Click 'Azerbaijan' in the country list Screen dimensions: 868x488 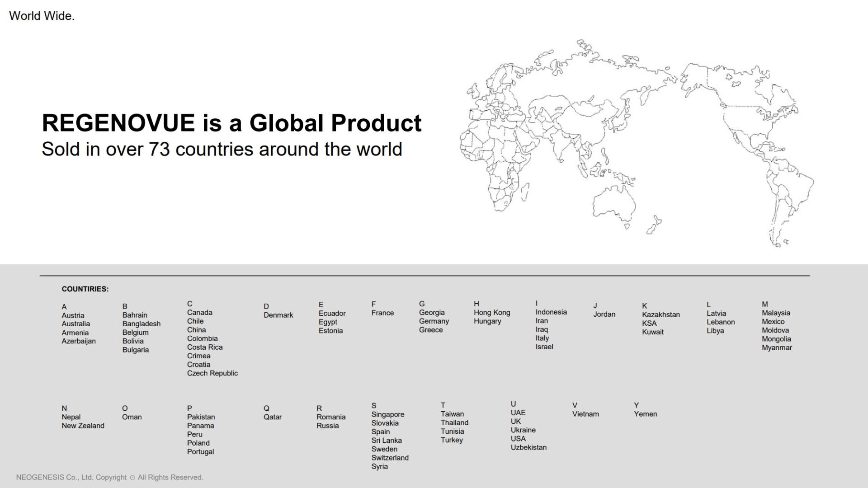(x=79, y=341)
